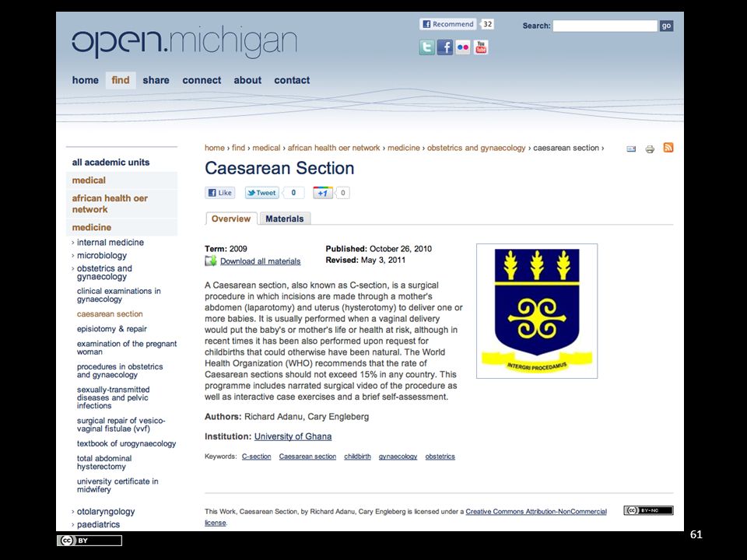The image size is (747, 560).
Task: Open 'procedures in obstetrics and gynaecology'
Action: point(120,370)
